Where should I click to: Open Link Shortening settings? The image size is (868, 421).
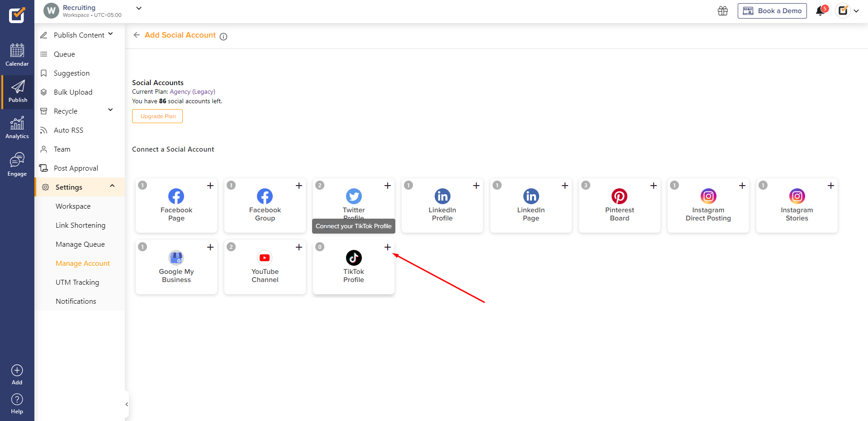click(81, 225)
